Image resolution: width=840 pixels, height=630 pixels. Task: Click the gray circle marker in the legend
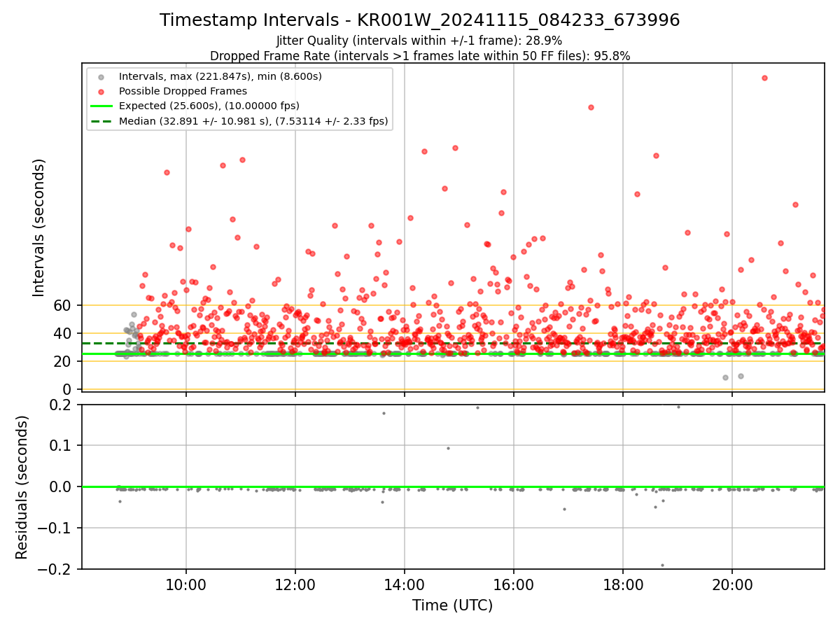click(101, 77)
